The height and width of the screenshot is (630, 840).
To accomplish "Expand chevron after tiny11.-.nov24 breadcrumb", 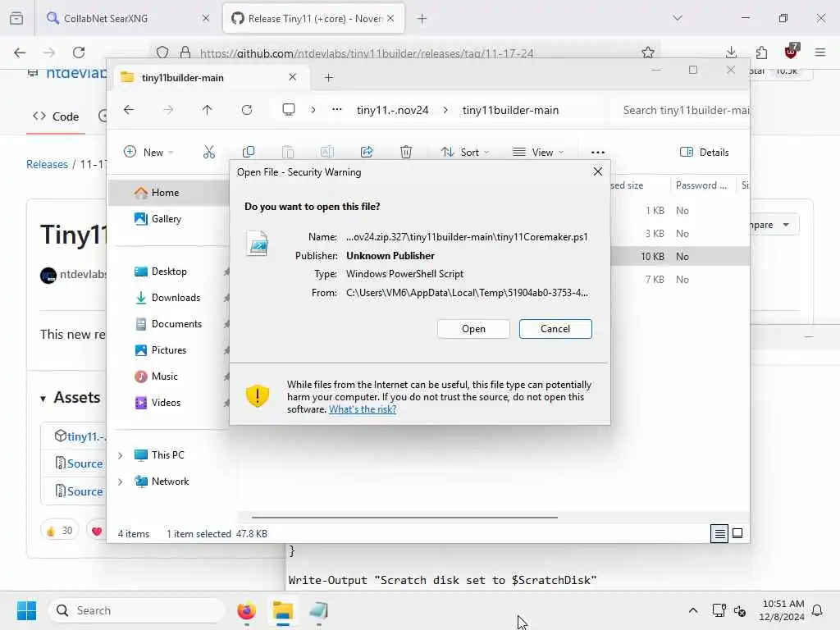I will tap(445, 110).
